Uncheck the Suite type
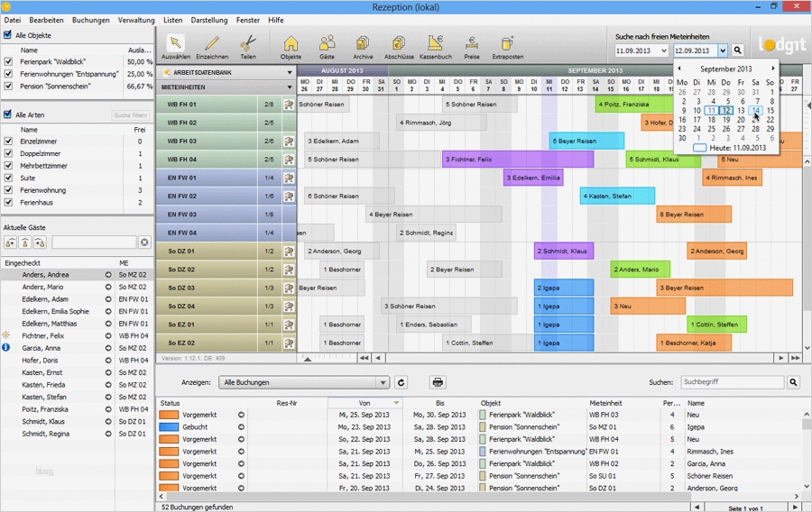This screenshot has height=512, width=812. coord(8,178)
